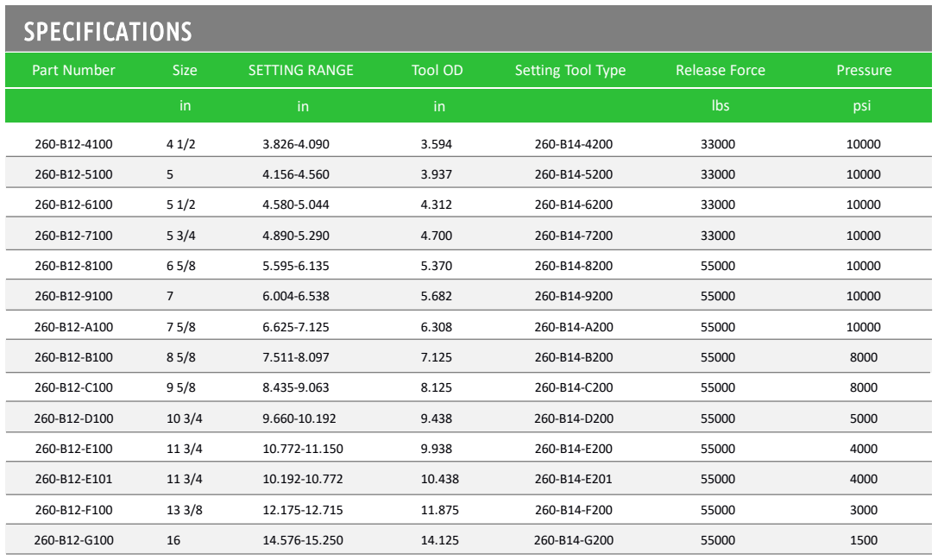Select part number 260-B12-8100
The width and height of the screenshot is (938, 560).
tap(73, 266)
